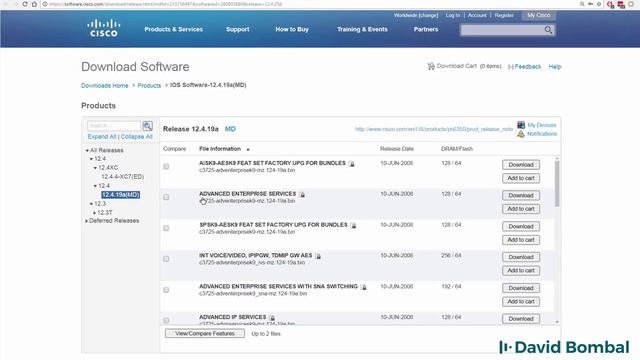Download AISK9-AESK9 FEAT SET image
640x360 pixels.
[x=521, y=164]
